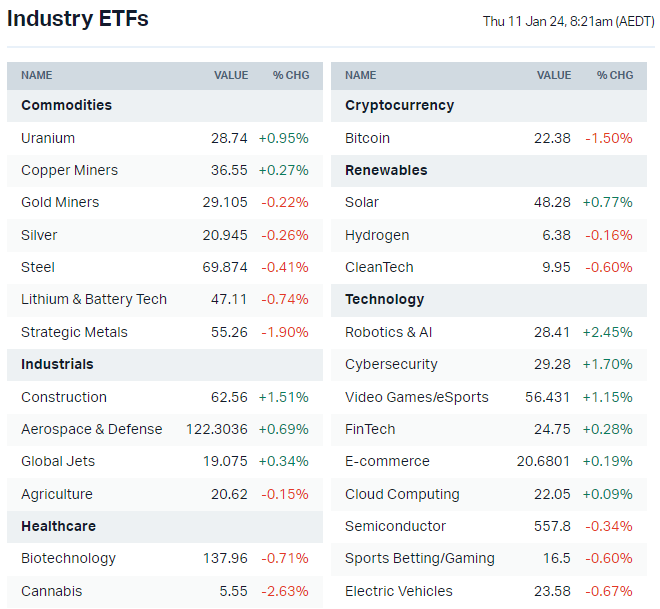Sort by VALUE header above Commodities
Viewport: 660px width, 609px height.
(231, 75)
